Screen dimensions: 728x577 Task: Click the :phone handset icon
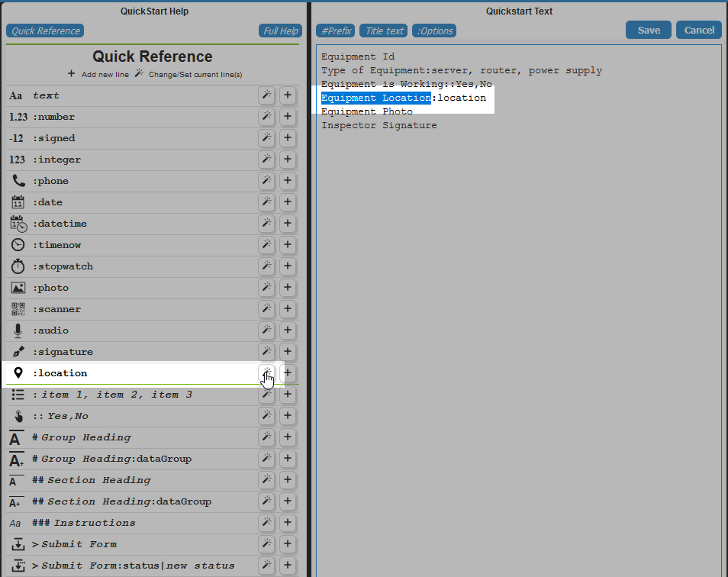pos(17,180)
